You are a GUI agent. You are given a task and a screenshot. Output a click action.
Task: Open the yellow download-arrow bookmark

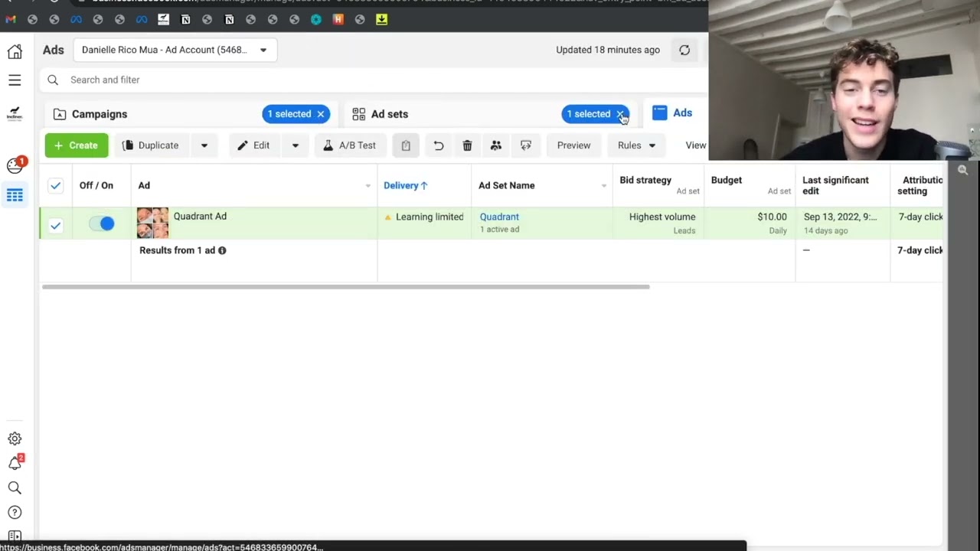pyautogui.click(x=381, y=19)
